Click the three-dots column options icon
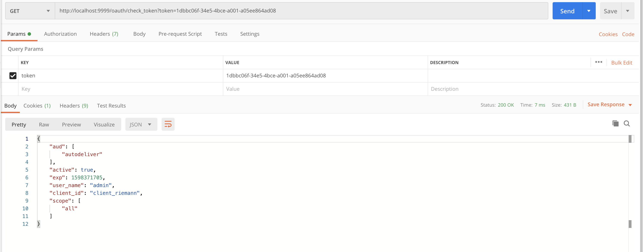Image resolution: width=644 pixels, height=252 pixels. (598, 62)
